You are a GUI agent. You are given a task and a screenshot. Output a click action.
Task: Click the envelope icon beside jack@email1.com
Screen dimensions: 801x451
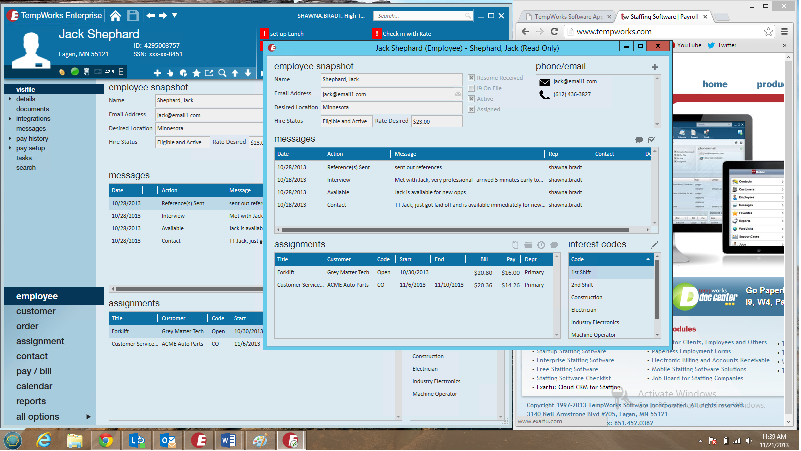pos(545,82)
